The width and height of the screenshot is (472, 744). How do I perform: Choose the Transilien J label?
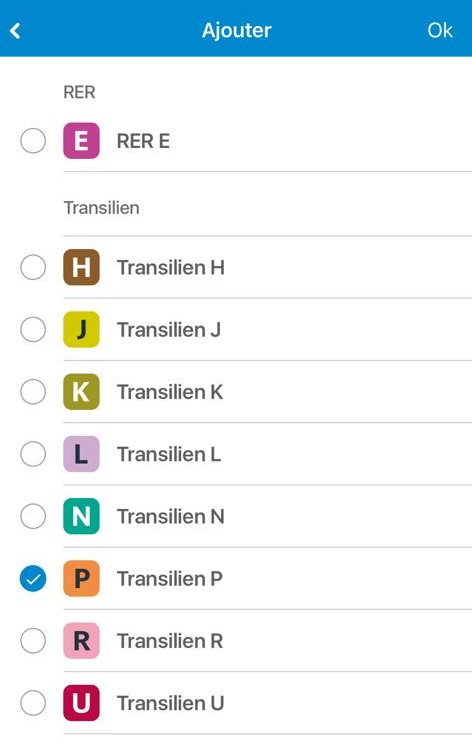click(x=169, y=330)
